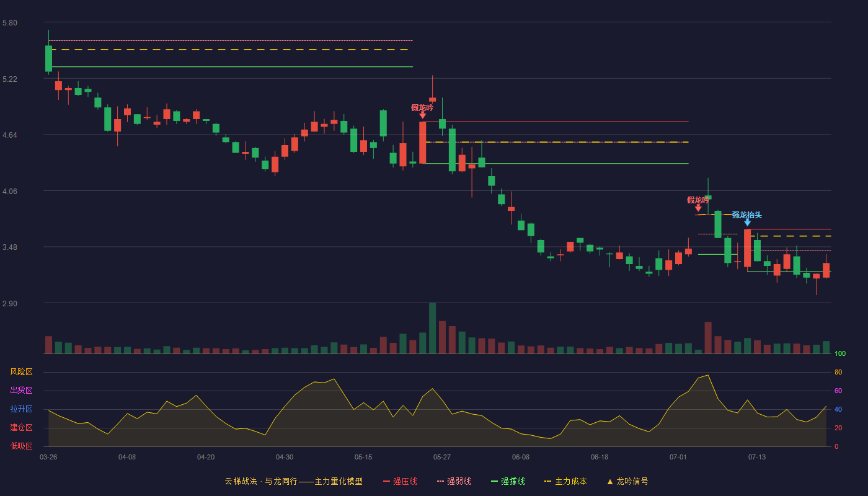Click the 低吸区 zone label

(21, 446)
